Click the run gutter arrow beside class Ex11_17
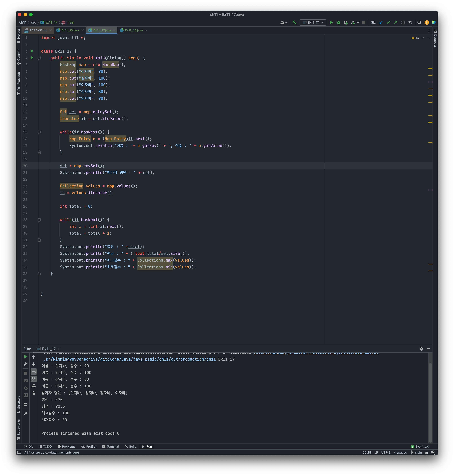 32,51
